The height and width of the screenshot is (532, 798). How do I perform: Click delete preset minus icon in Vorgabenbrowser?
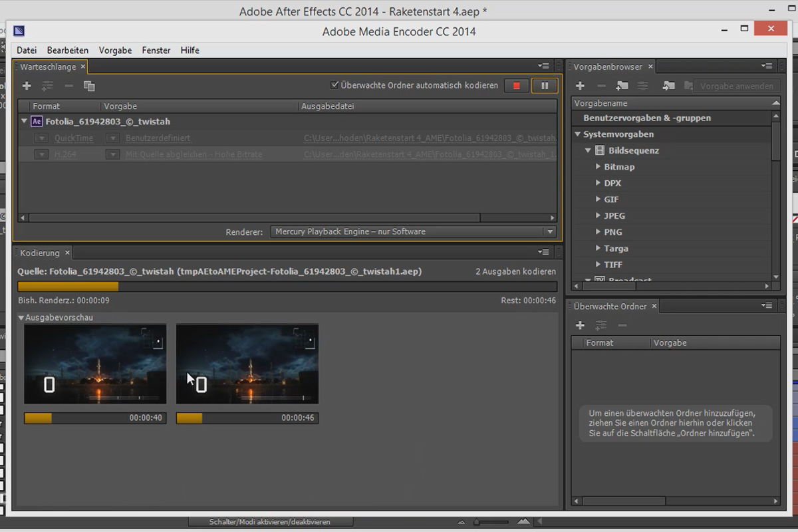pyautogui.click(x=601, y=86)
